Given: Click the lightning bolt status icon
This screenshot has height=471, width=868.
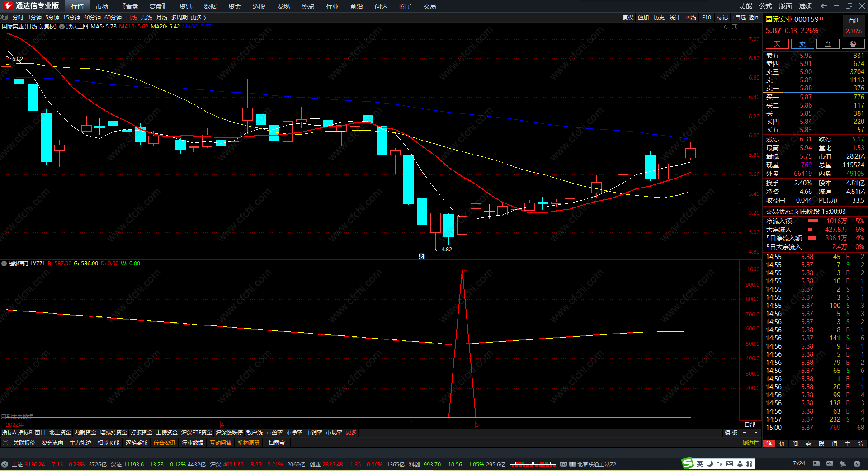Looking at the screenshot, I should (x=857, y=463).
